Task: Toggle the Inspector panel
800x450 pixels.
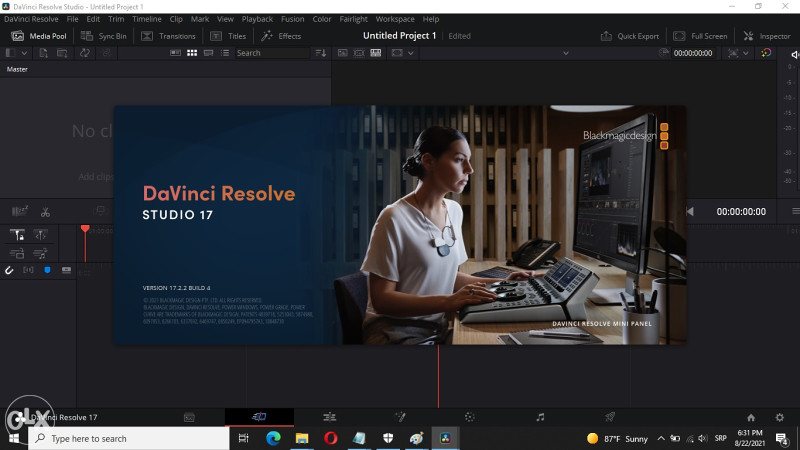Action: pos(767,36)
